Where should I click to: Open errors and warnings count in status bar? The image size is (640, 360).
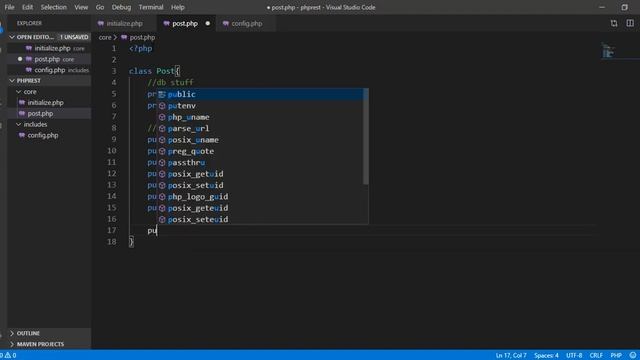(x=8, y=356)
